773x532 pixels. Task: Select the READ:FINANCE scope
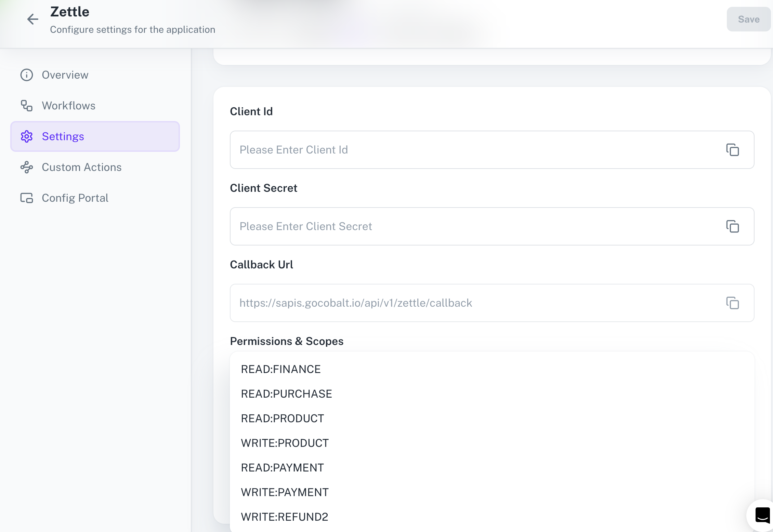[x=281, y=369]
